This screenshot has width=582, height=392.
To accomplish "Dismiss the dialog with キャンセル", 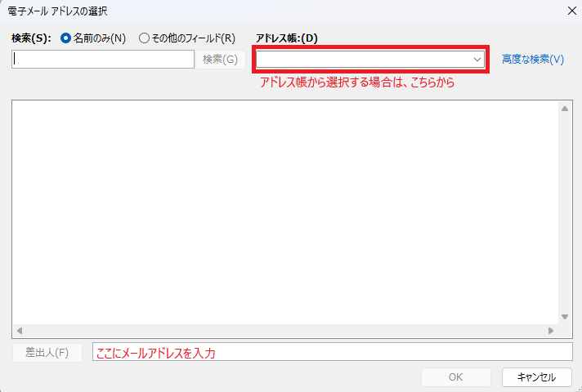I will [x=536, y=377].
